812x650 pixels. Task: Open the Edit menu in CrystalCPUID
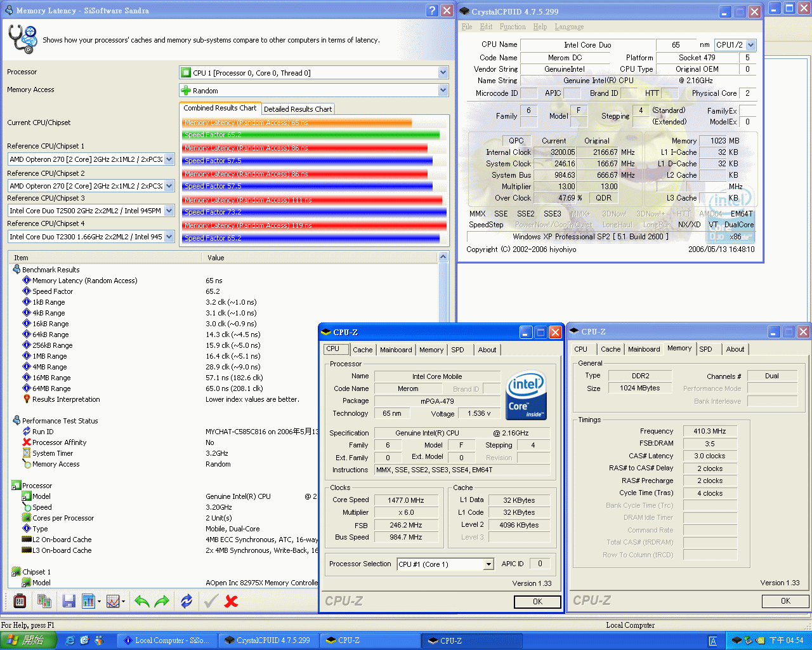[x=486, y=27]
